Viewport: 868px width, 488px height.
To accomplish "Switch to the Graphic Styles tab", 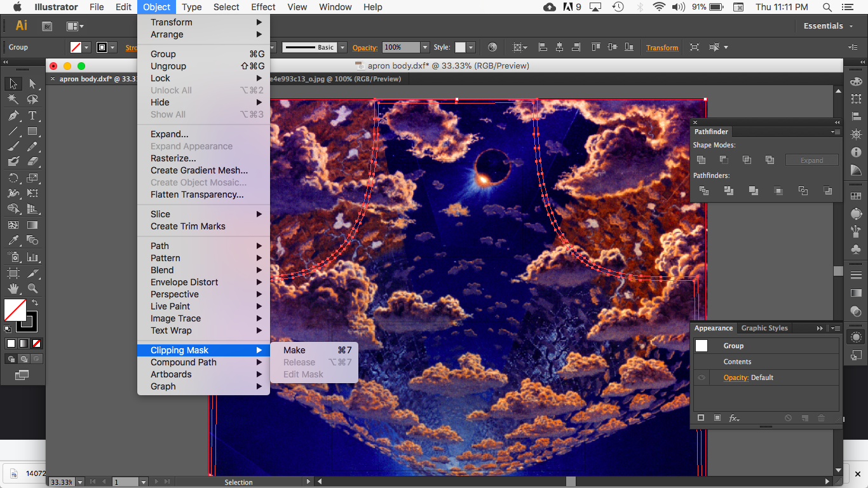I will (764, 329).
